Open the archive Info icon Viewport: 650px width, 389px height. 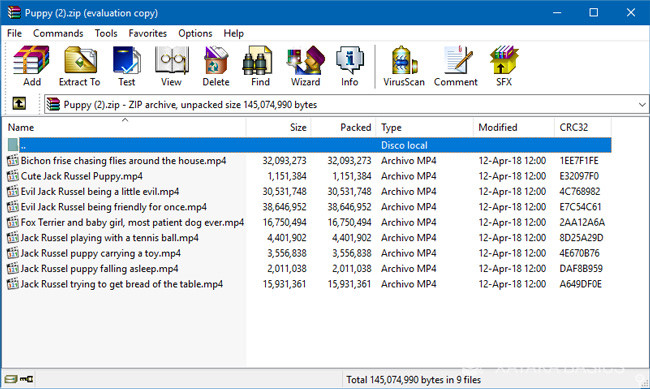[x=350, y=60]
